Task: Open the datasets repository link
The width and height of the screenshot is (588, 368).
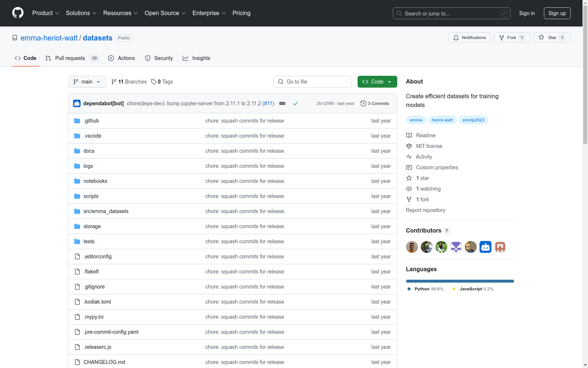Action: tap(98, 38)
